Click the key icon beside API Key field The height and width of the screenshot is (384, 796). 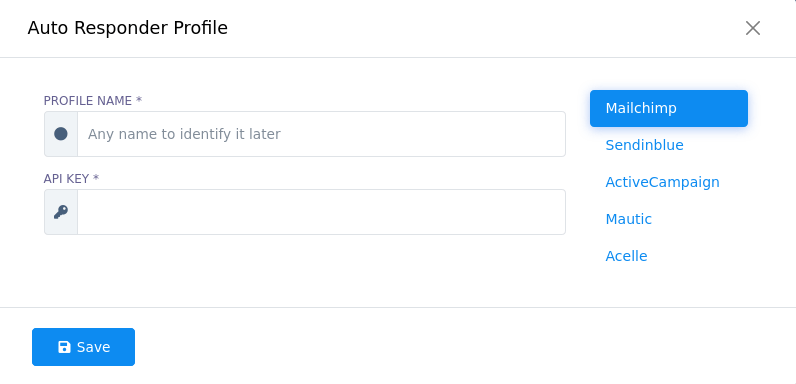(x=61, y=212)
